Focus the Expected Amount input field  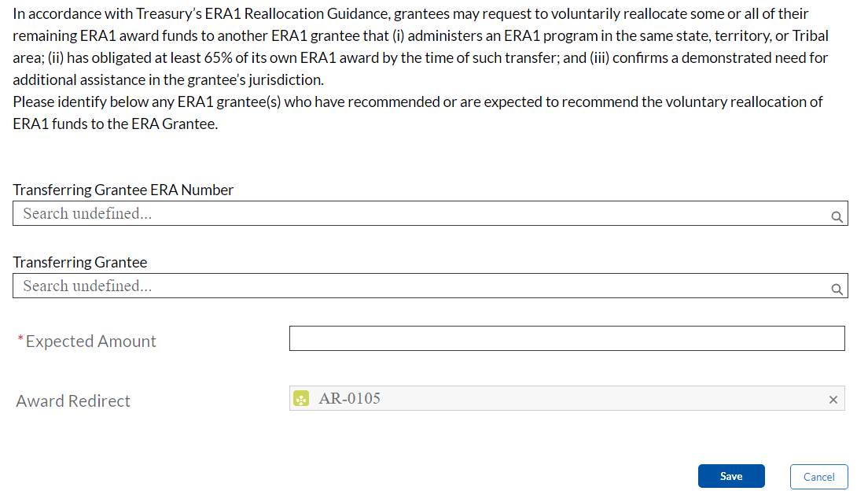pyautogui.click(x=567, y=338)
